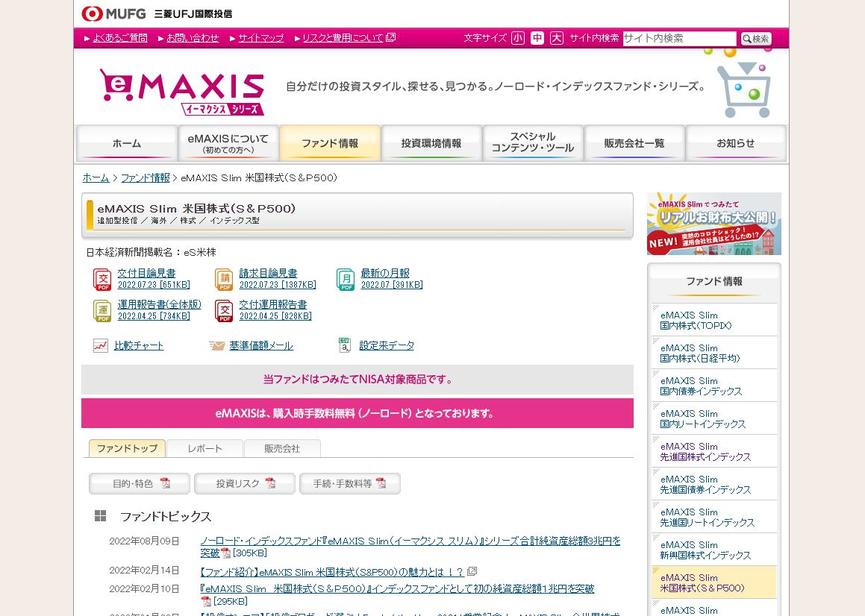
Task: Open the リスクと費用について link
Action: point(343,37)
